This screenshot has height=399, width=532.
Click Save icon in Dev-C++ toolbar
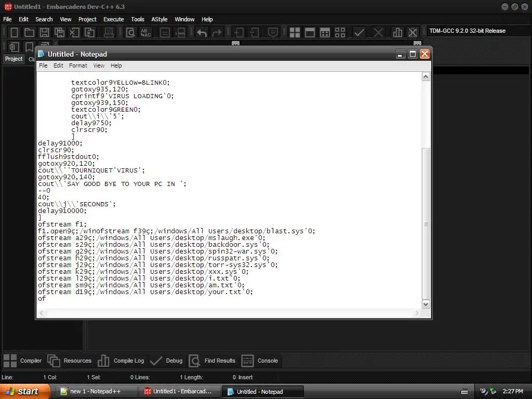tap(44, 33)
